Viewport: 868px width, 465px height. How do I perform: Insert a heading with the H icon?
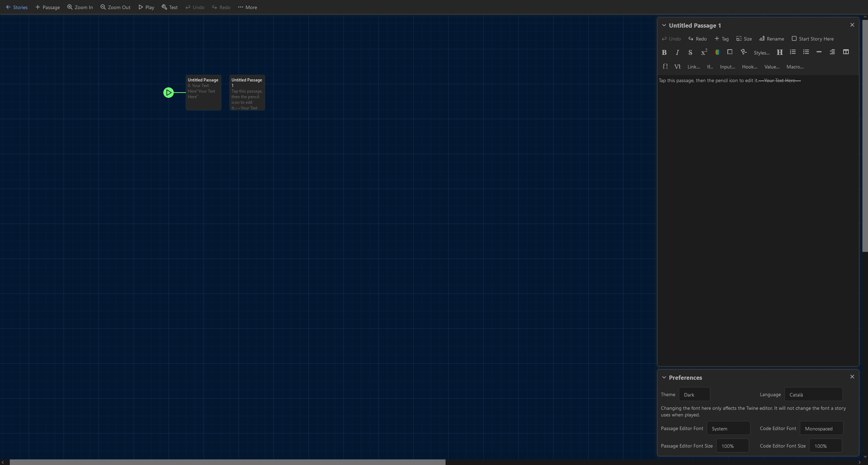[x=780, y=52]
